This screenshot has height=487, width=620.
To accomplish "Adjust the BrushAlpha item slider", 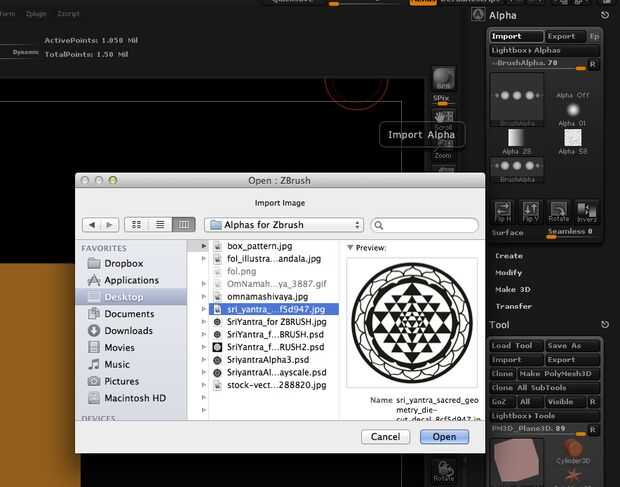I will 539,64.
